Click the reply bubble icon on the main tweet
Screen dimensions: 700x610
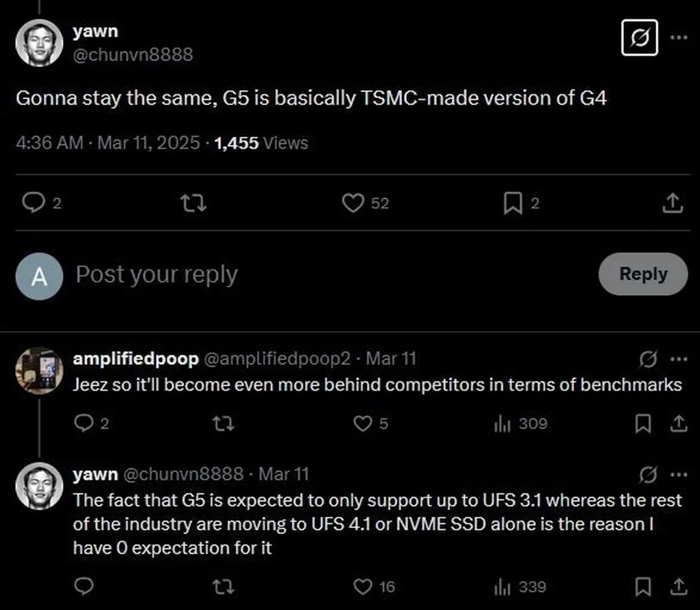[x=32, y=204]
